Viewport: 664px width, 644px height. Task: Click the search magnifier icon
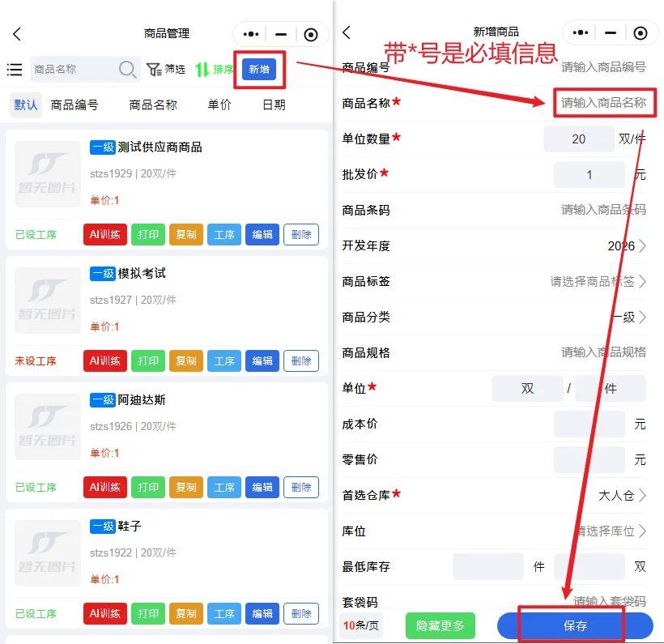tap(127, 70)
